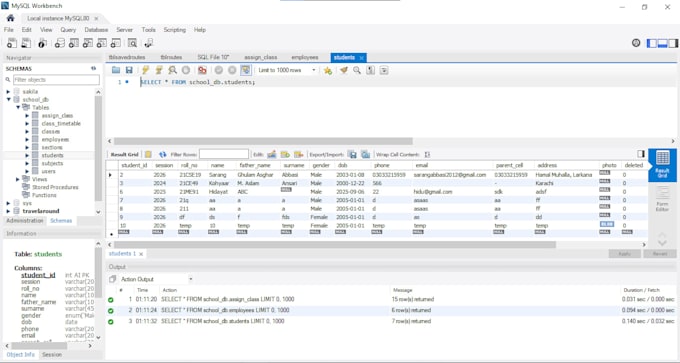Toggle the left sidebar panel visibility
The width and height of the screenshot is (680, 363).
point(652,43)
